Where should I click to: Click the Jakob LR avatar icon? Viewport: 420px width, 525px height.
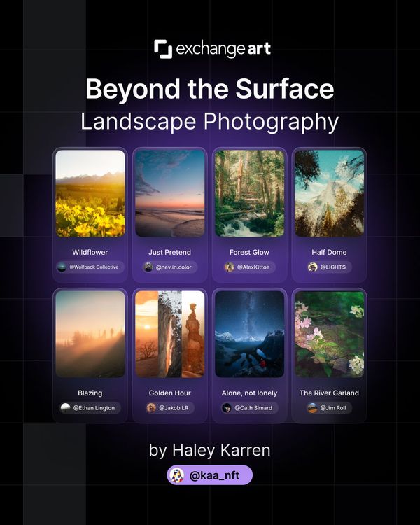coord(151,408)
